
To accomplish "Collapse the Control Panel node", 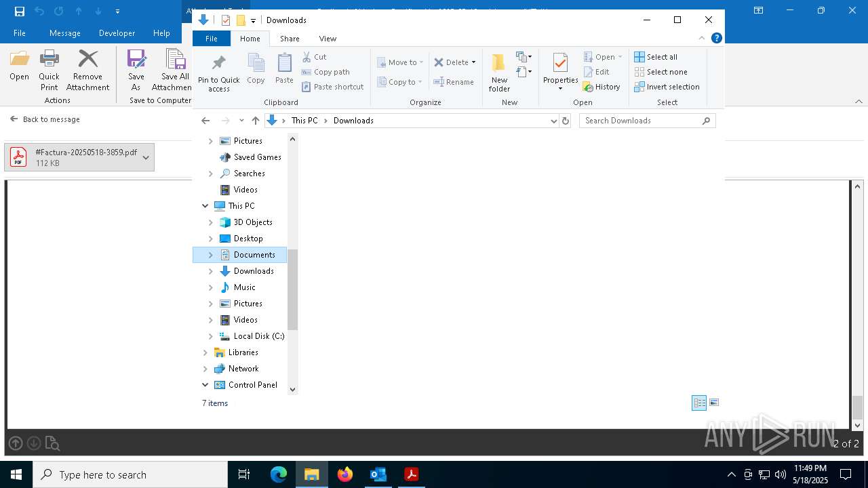I will [205, 385].
